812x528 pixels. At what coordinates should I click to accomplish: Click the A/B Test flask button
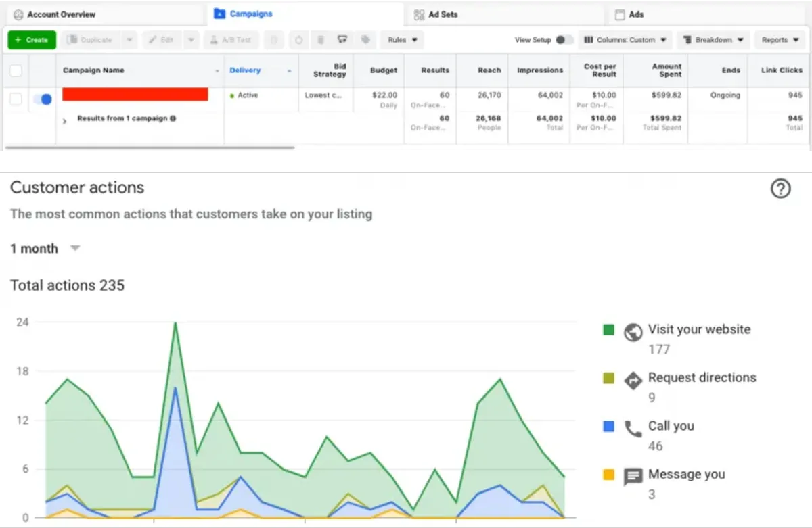pos(231,40)
